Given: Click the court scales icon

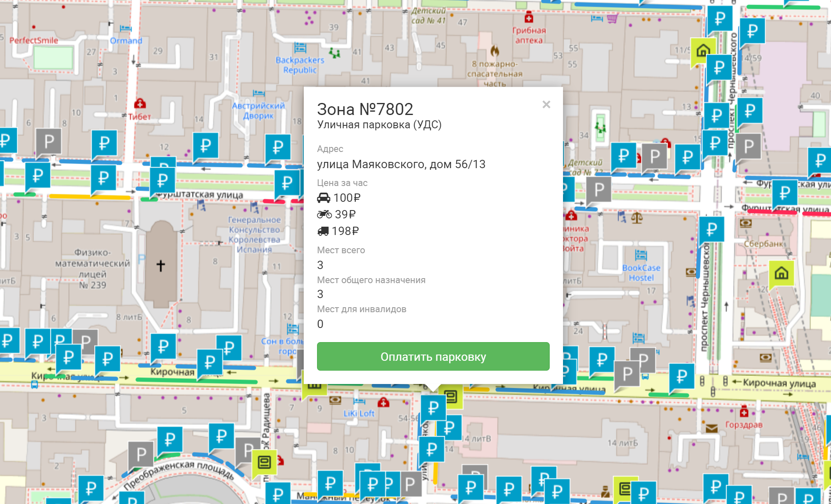Looking at the screenshot, I should pyautogui.click(x=637, y=217).
